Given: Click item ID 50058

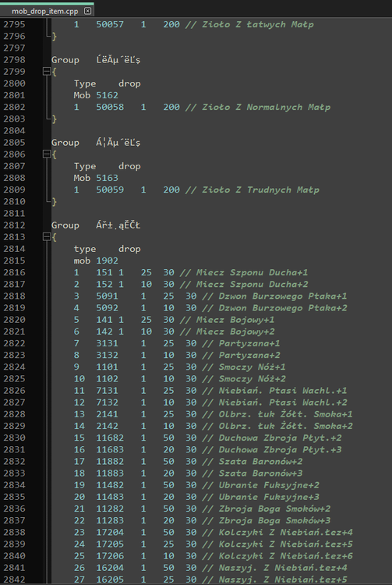Looking at the screenshot, I should 110,107.
